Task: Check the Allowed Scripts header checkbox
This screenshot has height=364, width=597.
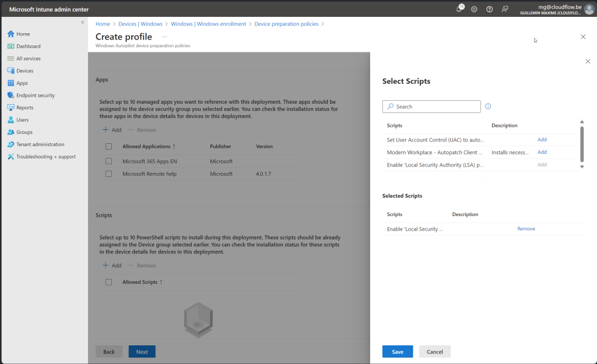Action: click(108, 282)
